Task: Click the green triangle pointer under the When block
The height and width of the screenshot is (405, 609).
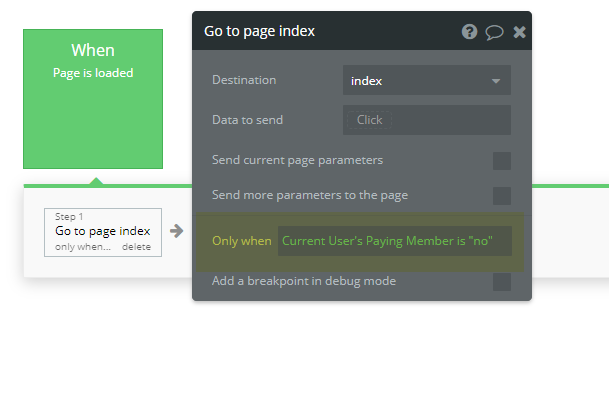Action: [96, 181]
